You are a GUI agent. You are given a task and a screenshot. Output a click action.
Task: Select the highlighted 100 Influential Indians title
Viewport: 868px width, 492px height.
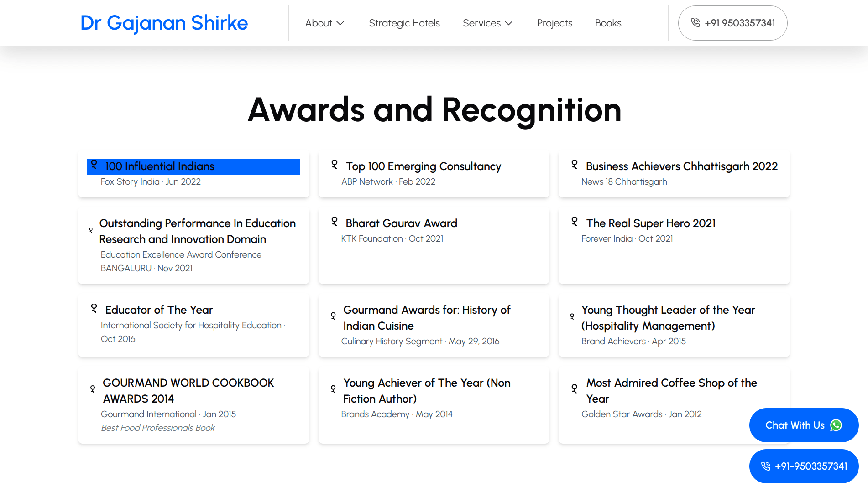pyautogui.click(x=160, y=166)
